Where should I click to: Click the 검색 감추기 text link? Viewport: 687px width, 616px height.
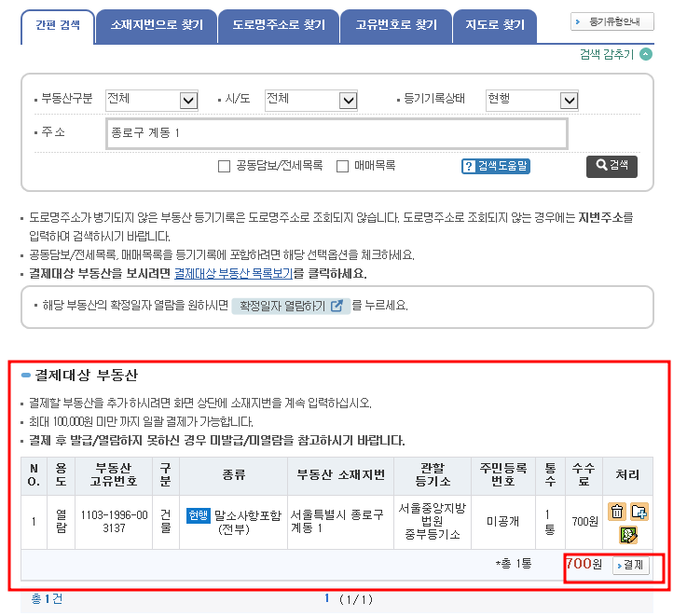coord(607,54)
